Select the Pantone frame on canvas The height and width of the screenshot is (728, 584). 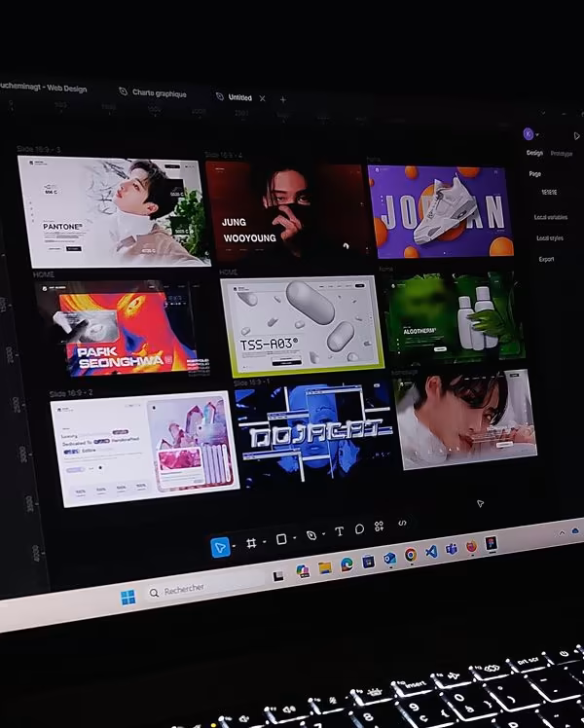pos(114,212)
